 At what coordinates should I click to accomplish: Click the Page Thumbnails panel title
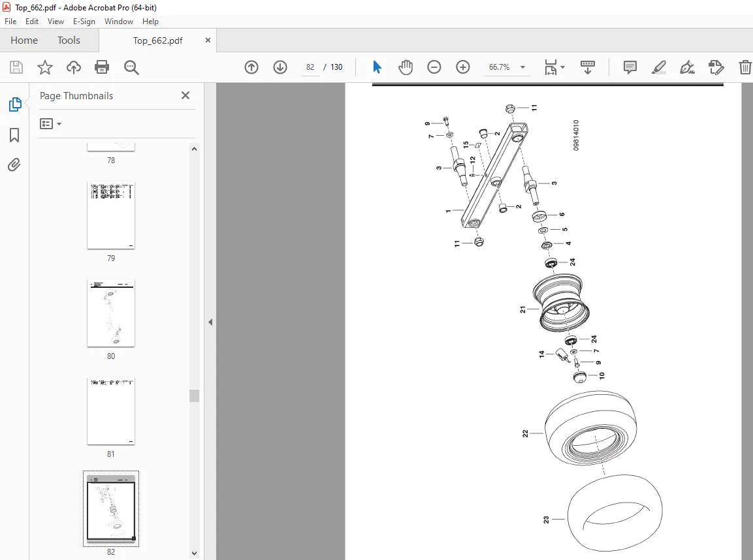76,95
